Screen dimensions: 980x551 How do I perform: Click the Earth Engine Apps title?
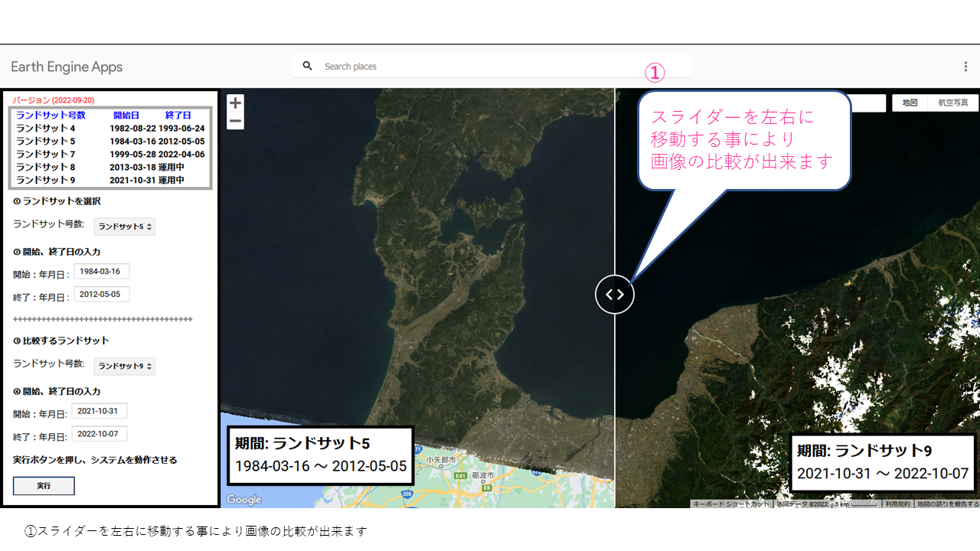click(x=67, y=67)
